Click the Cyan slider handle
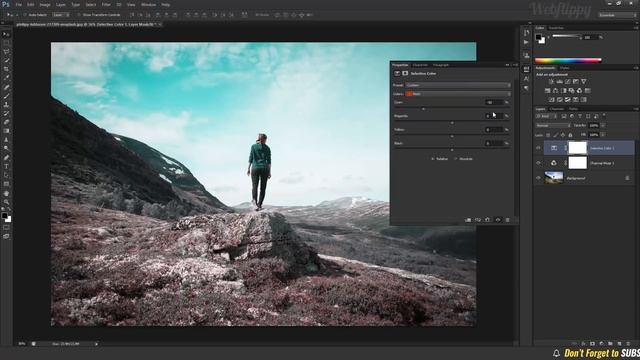The width and height of the screenshot is (640, 360). pyautogui.click(x=423, y=109)
